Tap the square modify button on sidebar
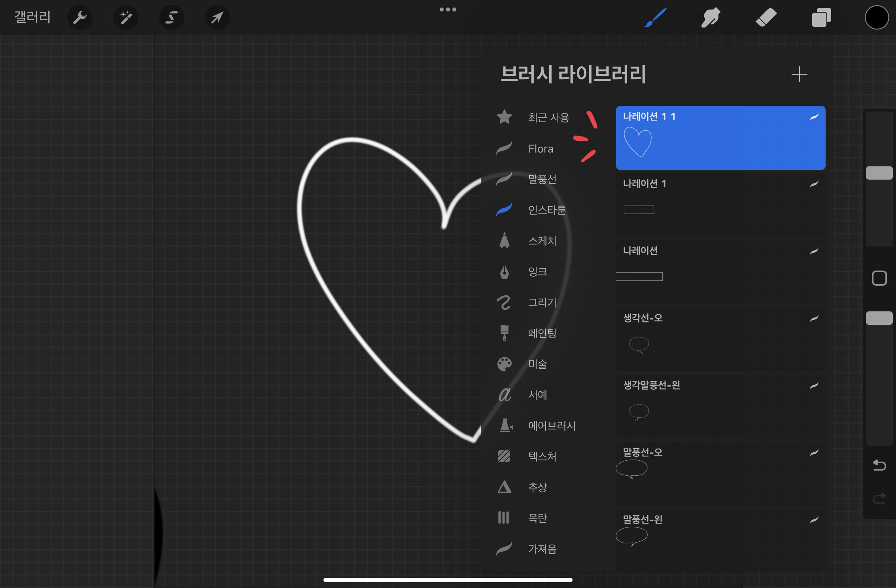Image resolution: width=896 pixels, height=588 pixels. 879,278
